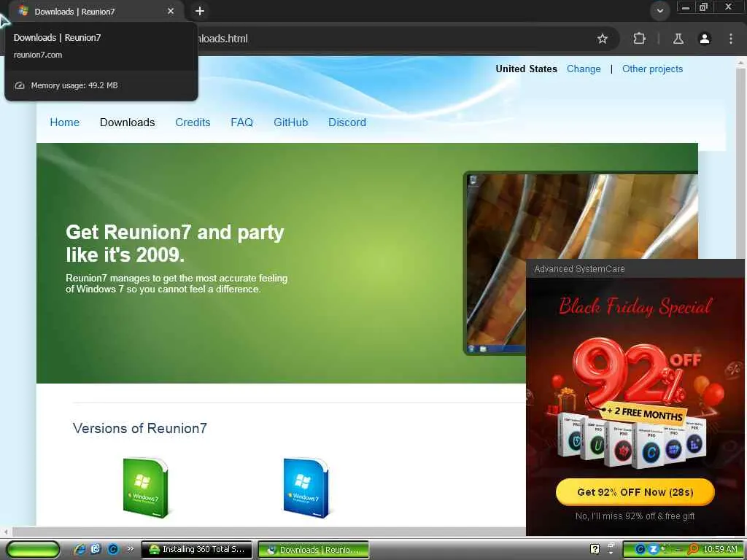Screen dimensions: 747x560
Task: Click the orange magnifier system tray icon
Action: (x=693, y=550)
